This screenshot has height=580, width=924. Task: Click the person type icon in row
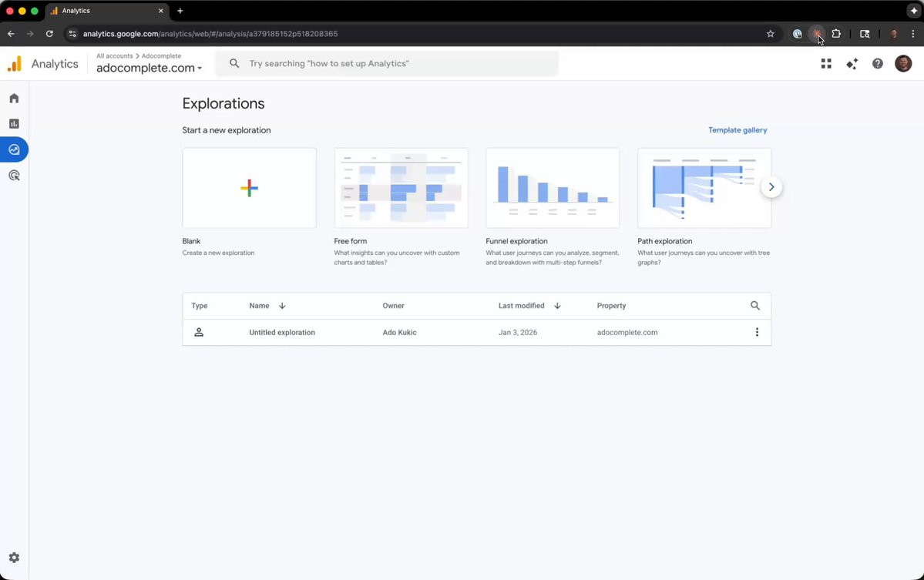199,332
